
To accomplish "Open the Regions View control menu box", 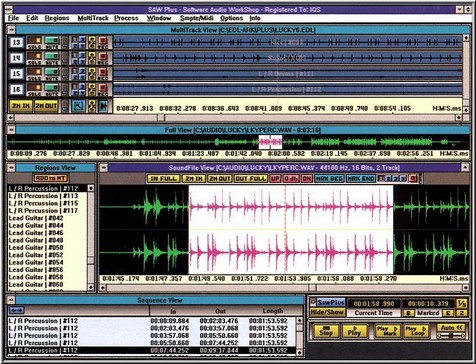I will click(11, 168).
